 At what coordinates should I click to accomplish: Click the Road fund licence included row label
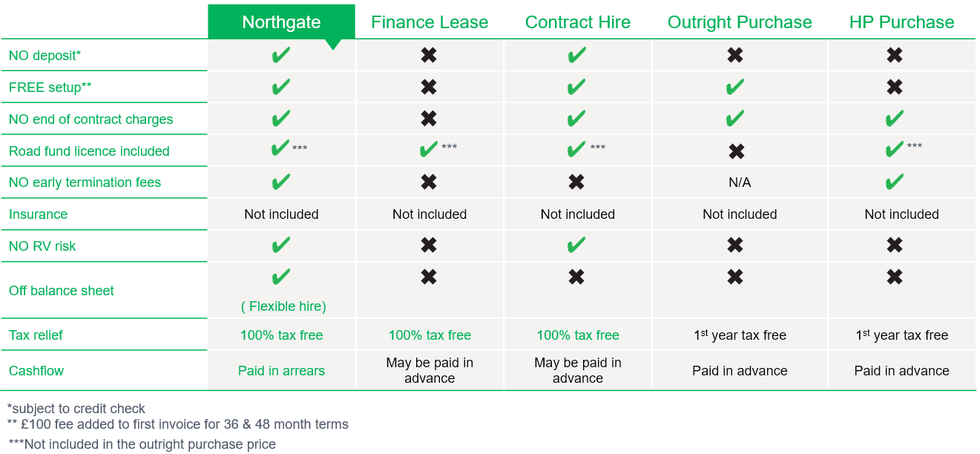pyautogui.click(x=89, y=151)
